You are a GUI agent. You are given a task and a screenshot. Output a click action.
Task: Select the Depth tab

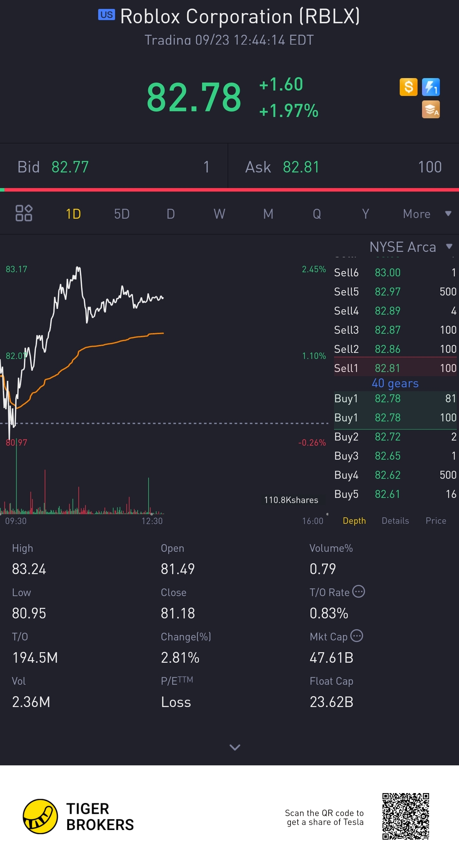[354, 521]
